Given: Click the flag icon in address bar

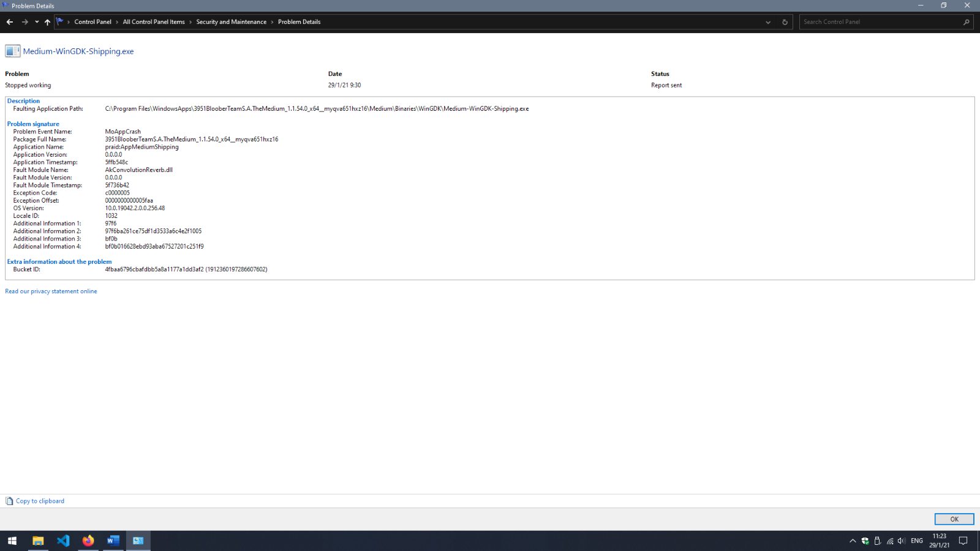Looking at the screenshot, I should [59, 21].
